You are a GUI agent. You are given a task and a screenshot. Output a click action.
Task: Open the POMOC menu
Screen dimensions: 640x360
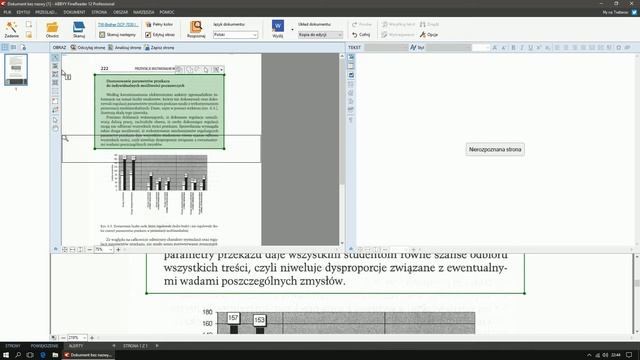click(x=167, y=12)
